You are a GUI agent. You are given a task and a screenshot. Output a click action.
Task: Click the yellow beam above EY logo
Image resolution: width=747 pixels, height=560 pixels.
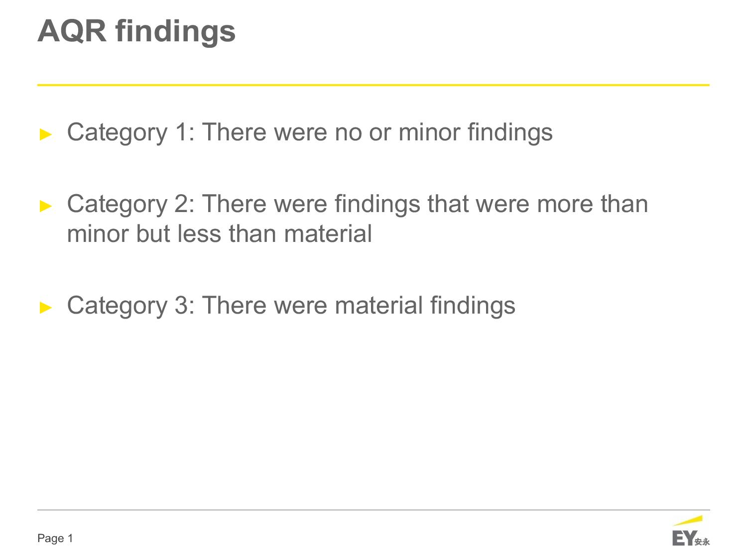(688, 521)
